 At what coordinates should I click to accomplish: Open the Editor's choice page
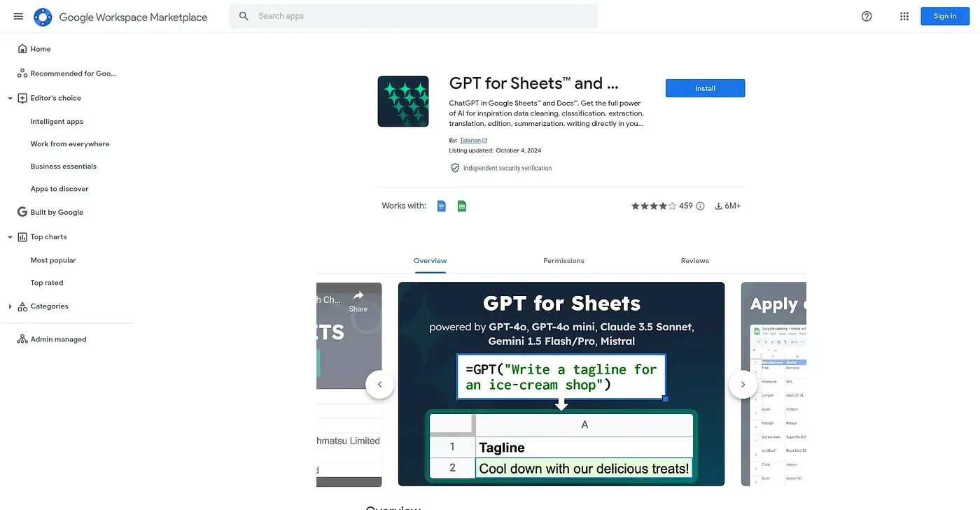point(55,98)
